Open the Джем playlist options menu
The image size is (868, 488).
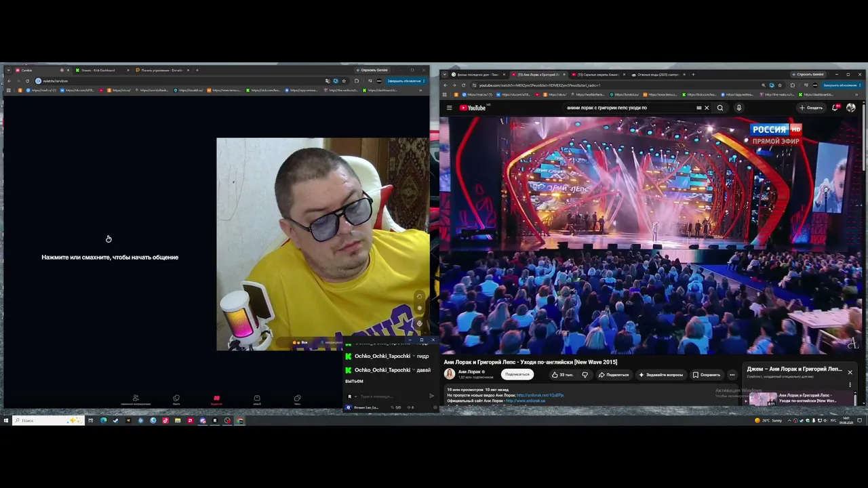[850, 385]
